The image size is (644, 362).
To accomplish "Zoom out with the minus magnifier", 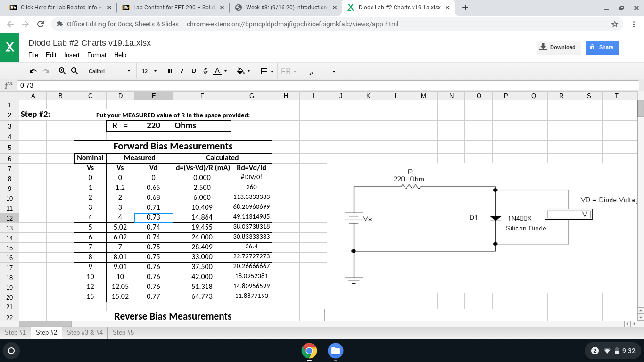I will point(74,71).
